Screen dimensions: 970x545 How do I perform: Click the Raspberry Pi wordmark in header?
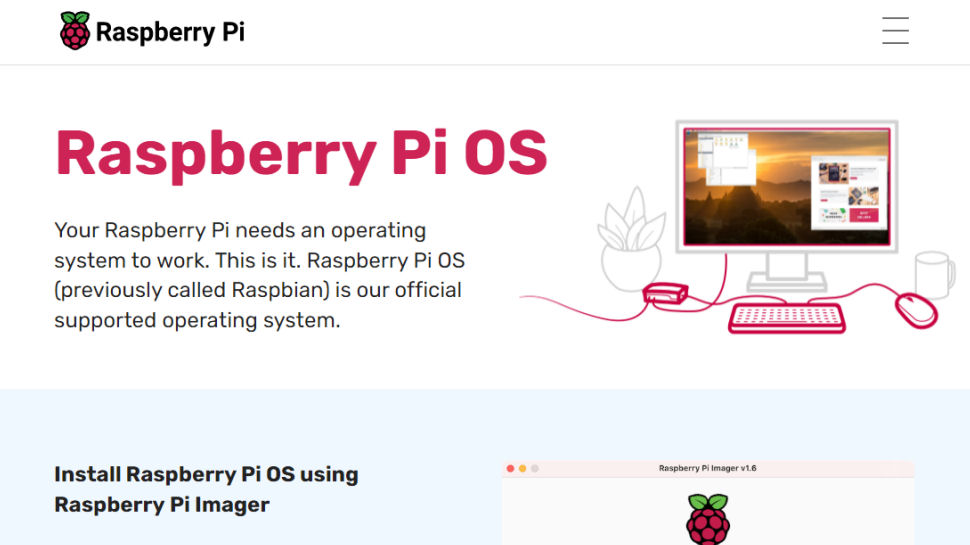coord(170,32)
